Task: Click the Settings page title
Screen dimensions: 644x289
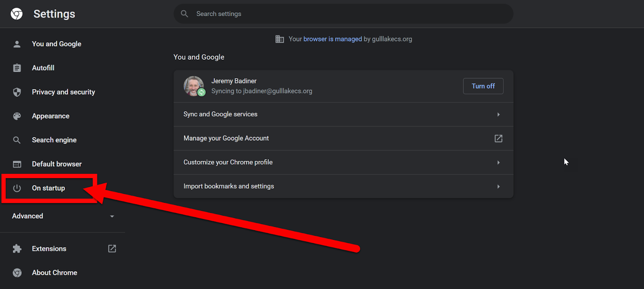Action: (x=54, y=14)
